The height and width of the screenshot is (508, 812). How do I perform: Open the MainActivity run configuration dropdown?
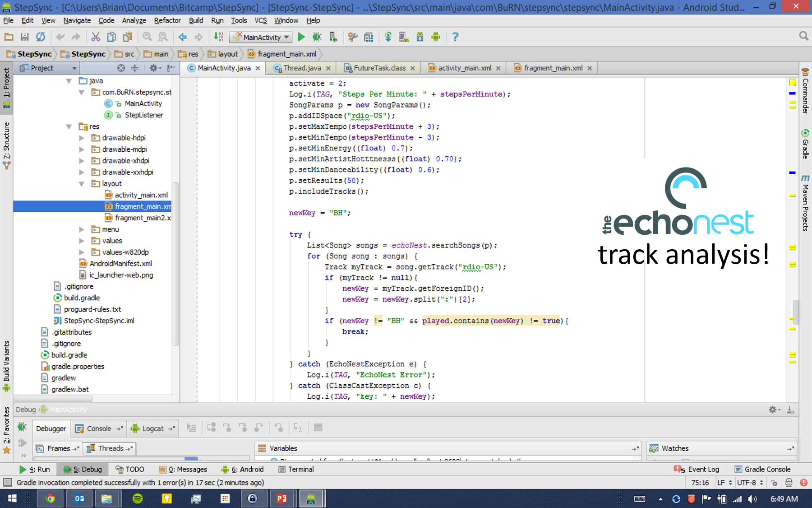[x=261, y=37]
